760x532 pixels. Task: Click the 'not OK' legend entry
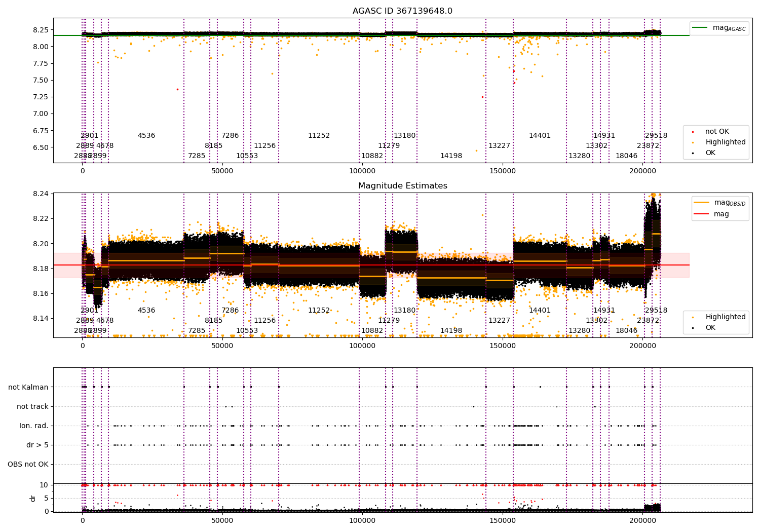pos(716,132)
